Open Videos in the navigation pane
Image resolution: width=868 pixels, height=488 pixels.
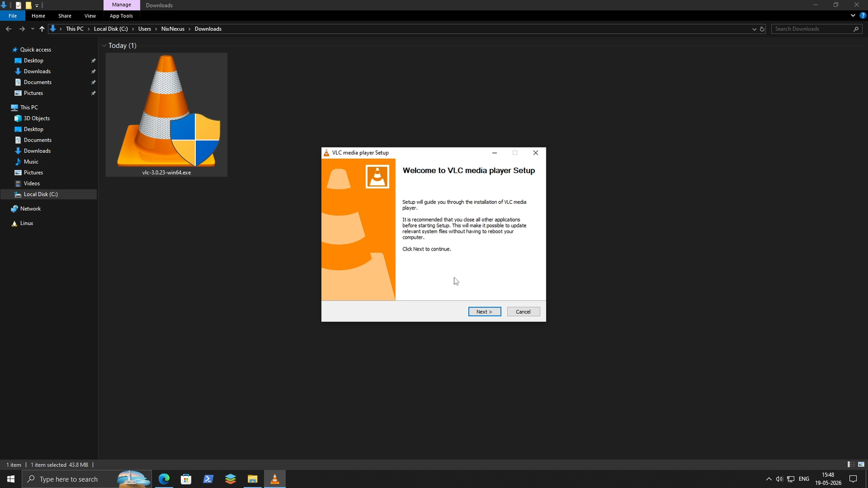click(31, 183)
